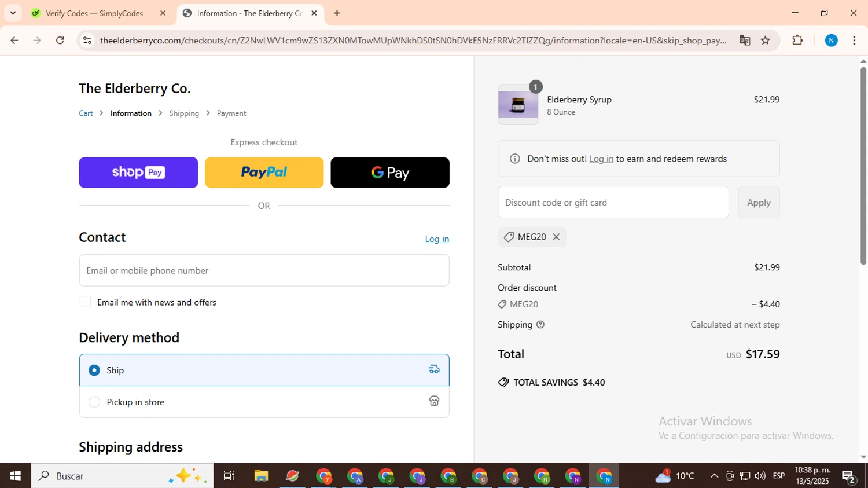Focus the Email or mobile phone number field
The height and width of the screenshot is (488, 868).
264,270
